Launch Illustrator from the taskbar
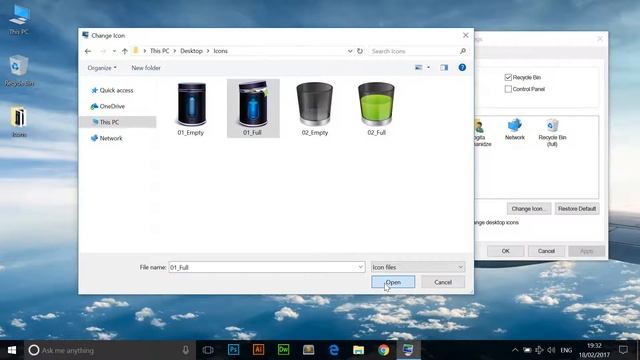The image size is (640, 360). pyautogui.click(x=258, y=350)
